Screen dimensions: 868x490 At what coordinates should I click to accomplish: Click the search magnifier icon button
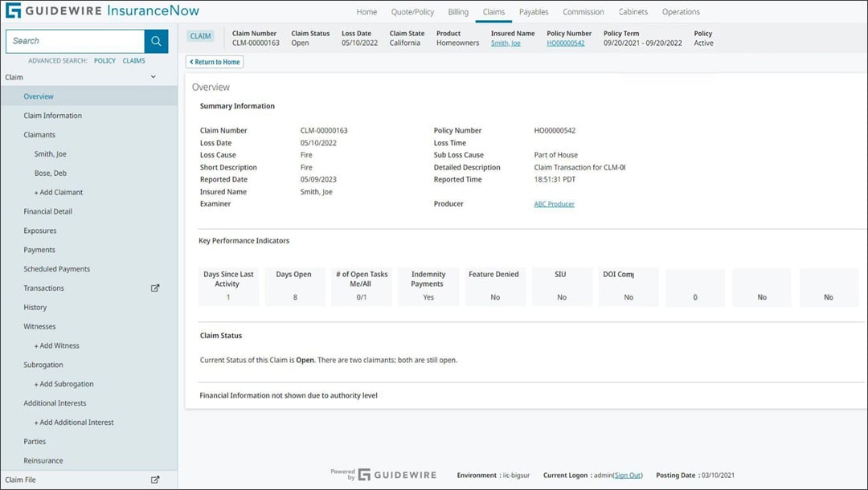(156, 41)
